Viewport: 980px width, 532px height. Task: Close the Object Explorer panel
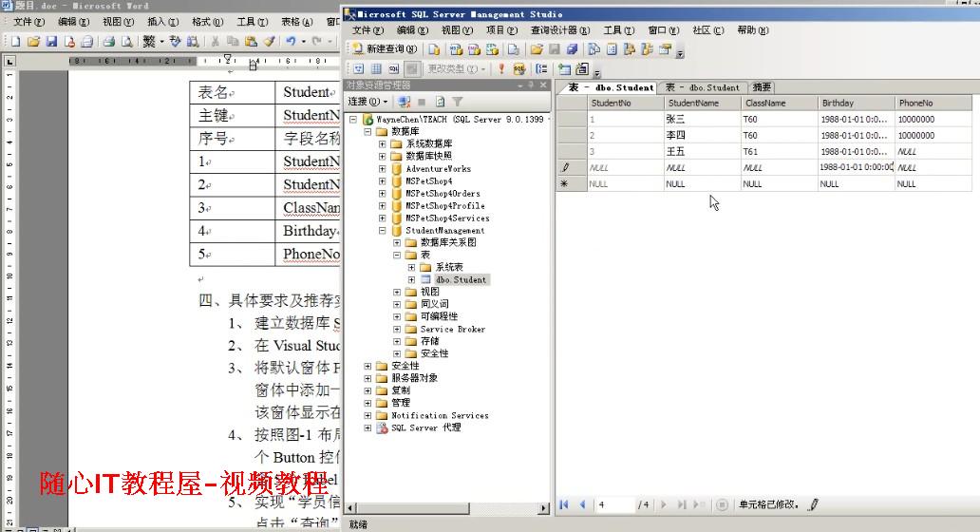point(543,85)
